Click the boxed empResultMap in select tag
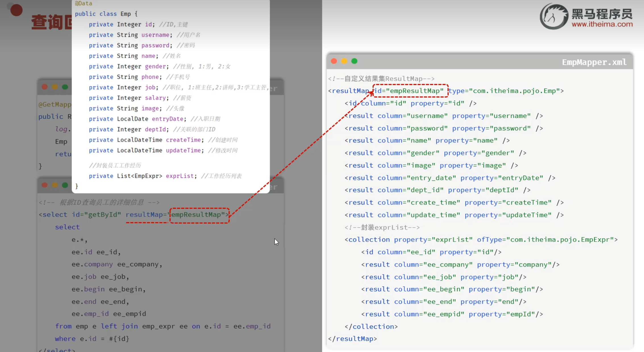644x352 pixels. tap(199, 215)
